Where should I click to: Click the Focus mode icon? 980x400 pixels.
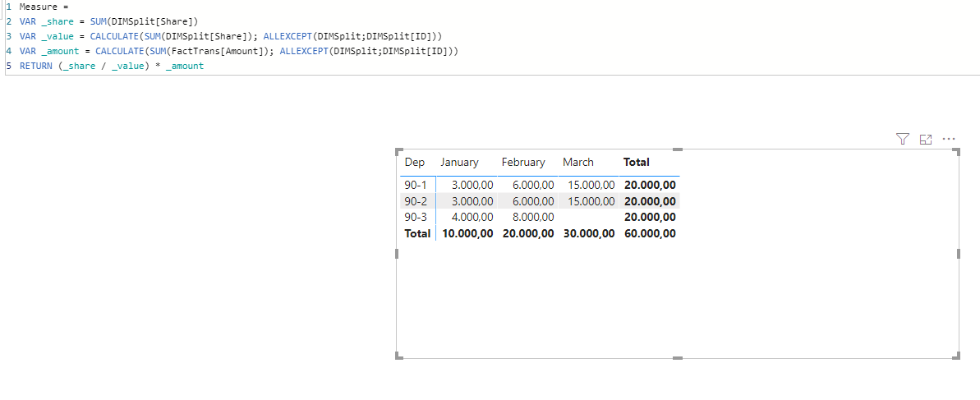point(926,140)
